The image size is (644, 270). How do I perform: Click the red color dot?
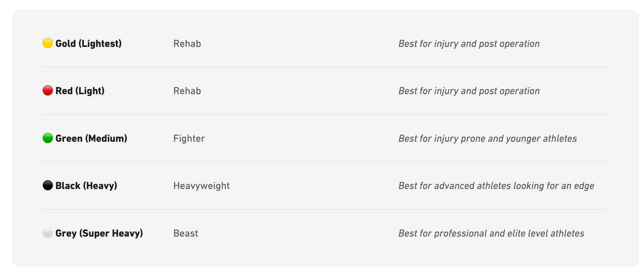coord(48,91)
